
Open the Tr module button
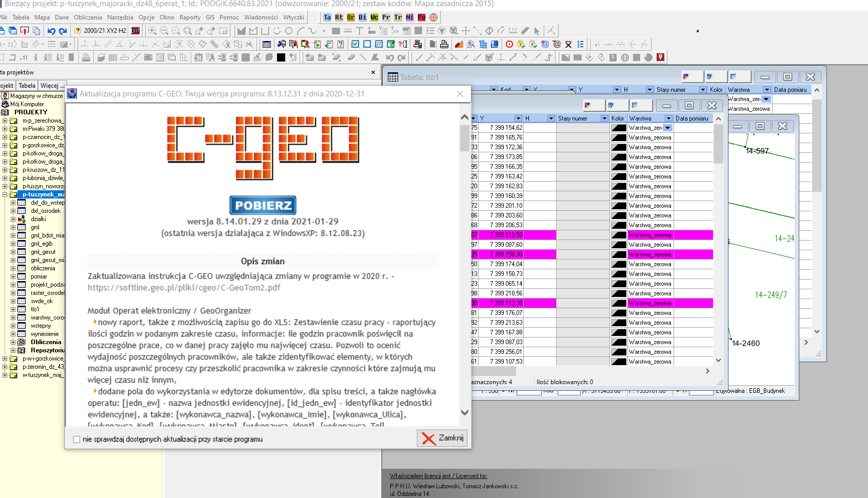coord(398,17)
